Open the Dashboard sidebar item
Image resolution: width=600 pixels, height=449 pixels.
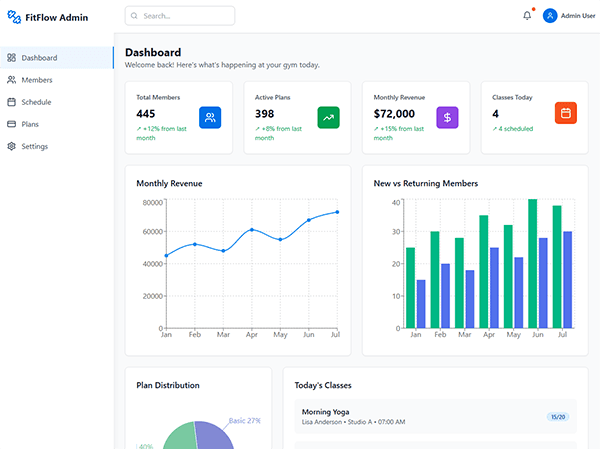(39, 58)
